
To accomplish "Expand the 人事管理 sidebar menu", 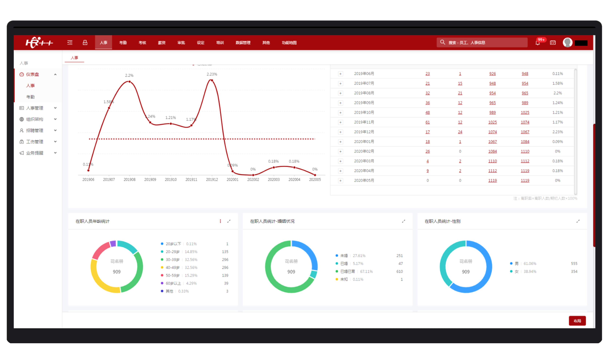I will pyautogui.click(x=55, y=108).
